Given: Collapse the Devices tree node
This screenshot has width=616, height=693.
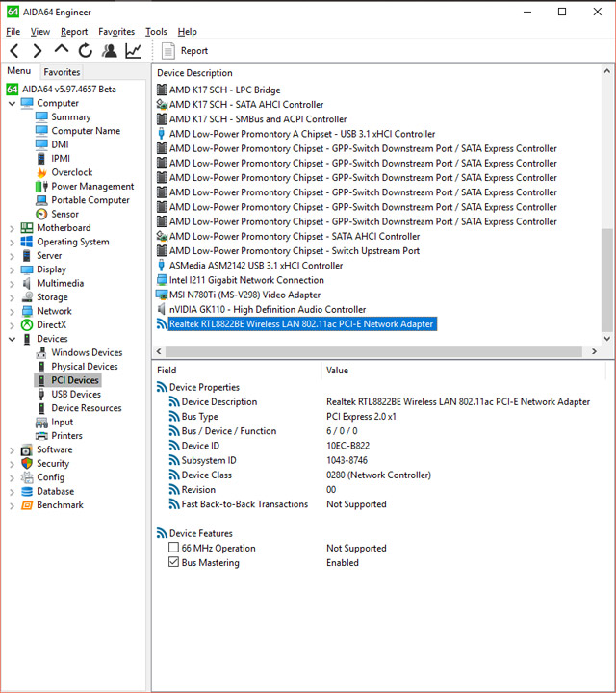Looking at the screenshot, I should tap(12, 339).
